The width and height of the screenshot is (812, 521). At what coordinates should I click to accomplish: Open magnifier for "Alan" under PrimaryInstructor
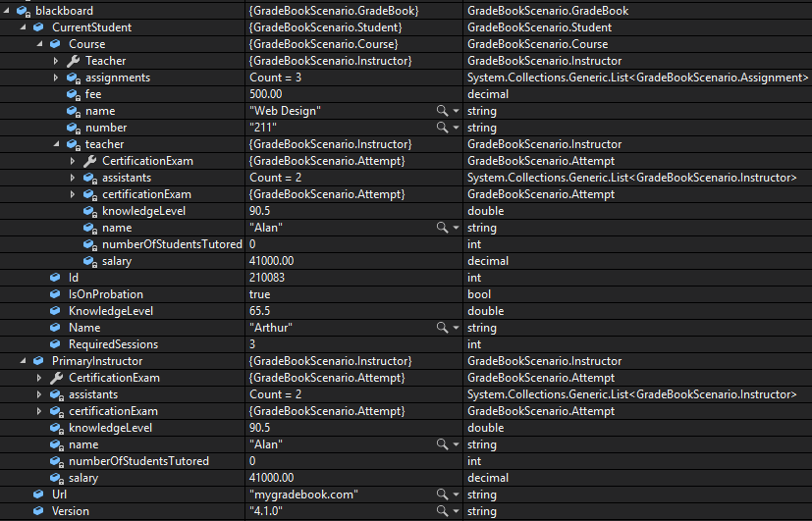click(x=442, y=444)
